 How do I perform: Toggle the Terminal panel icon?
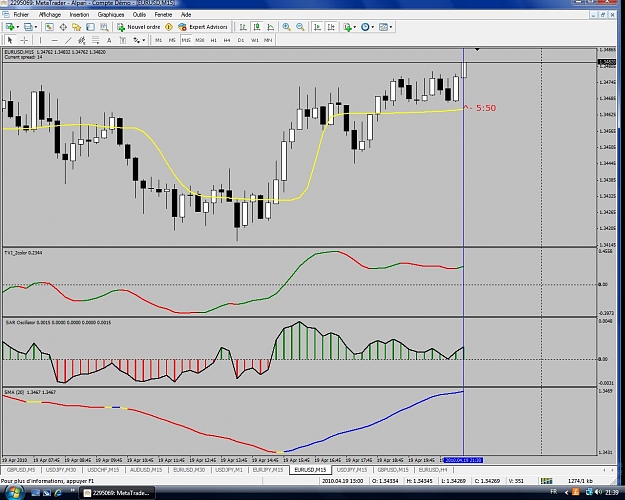coord(90,27)
